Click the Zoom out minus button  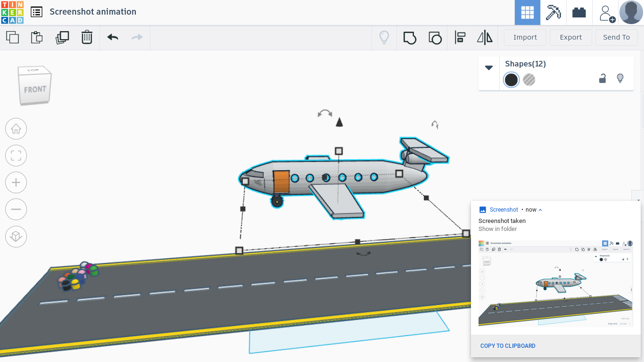(16, 209)
